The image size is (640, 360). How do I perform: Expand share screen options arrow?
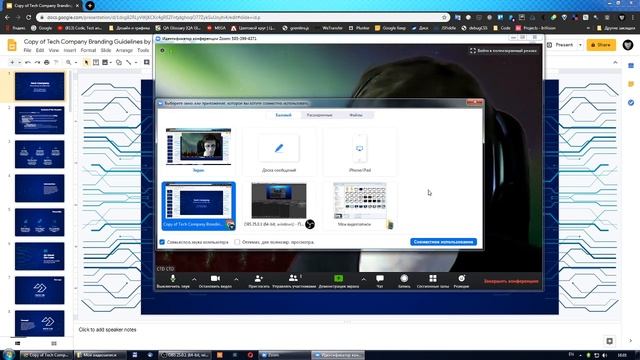tap(363, 279)
